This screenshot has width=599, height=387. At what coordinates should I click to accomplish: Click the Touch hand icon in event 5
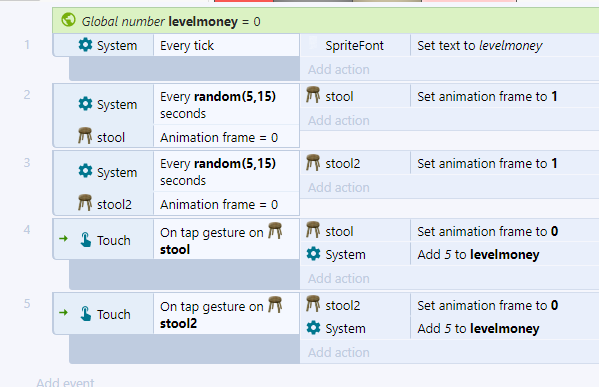86,314
